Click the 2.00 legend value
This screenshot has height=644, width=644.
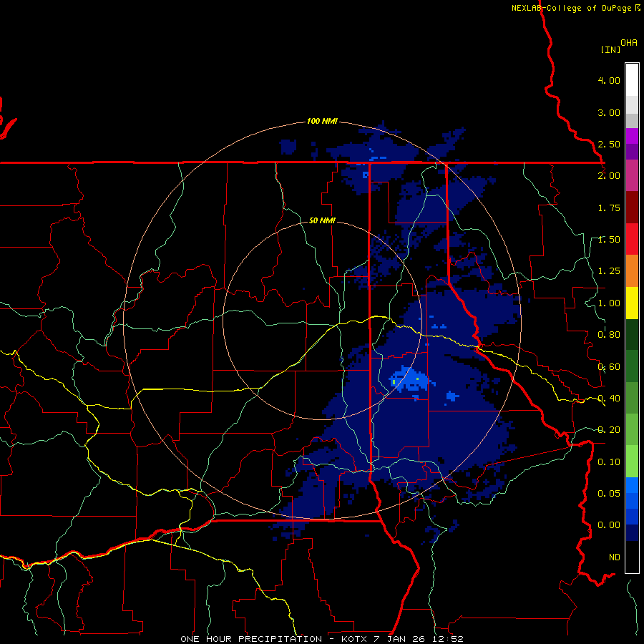tap(609, 176)
